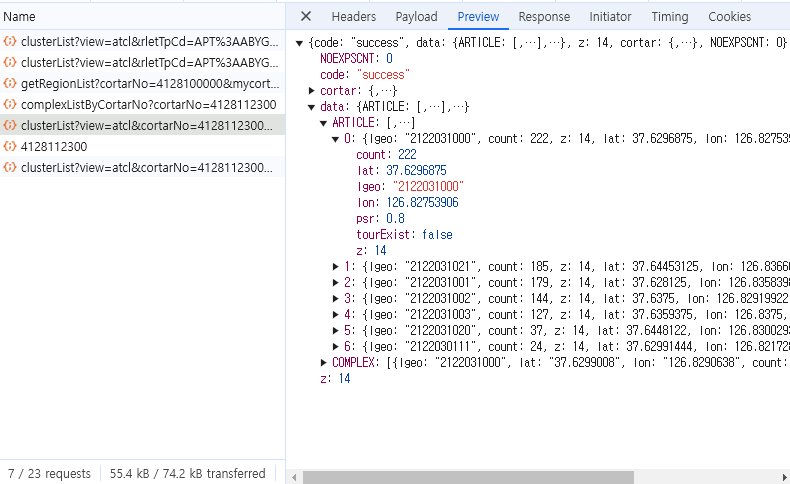The width and height of the screenshot is (790, 484).
Task: Click the XHR icon of complexListByCortarNo request
Action: [x=10, y=104]
